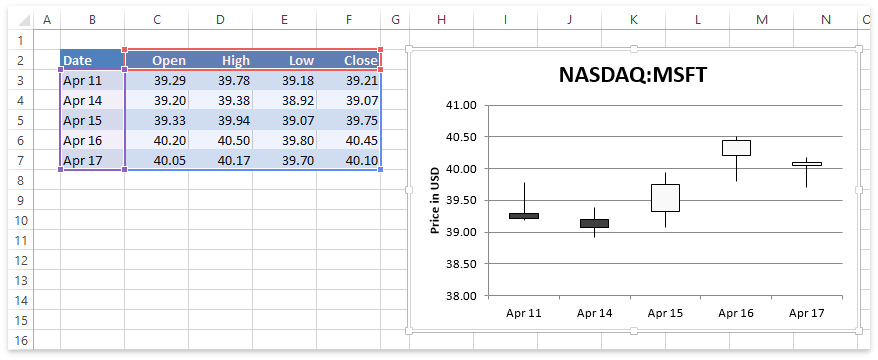Select the Apr 17 thin candlestick body
Viewport: 878px width, 360px height.
pyautogui.click(x=807, y=164)
